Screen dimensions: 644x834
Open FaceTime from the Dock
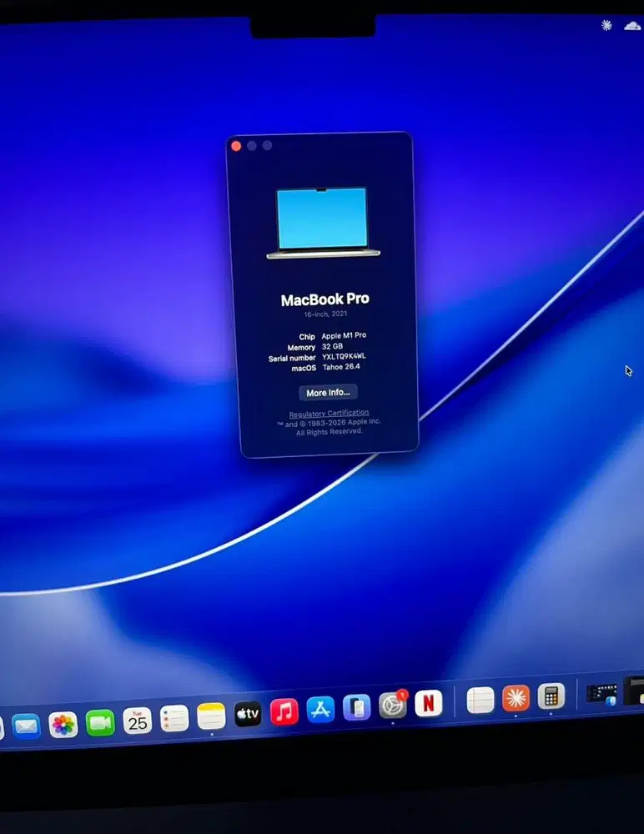[100, 723]
